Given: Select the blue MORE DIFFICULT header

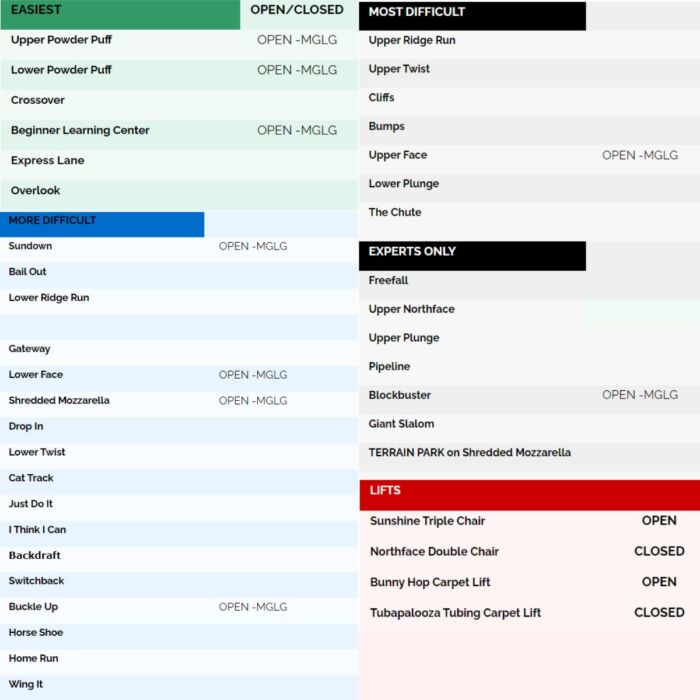Looking at the screenshot, I should pyautogui.click(x=102, y=223).
